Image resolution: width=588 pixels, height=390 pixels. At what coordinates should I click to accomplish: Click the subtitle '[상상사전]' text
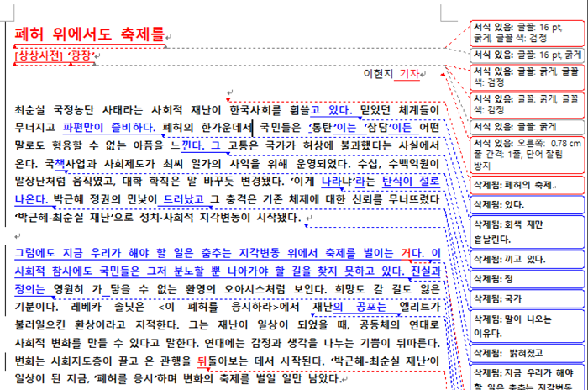tap(39, 55)
